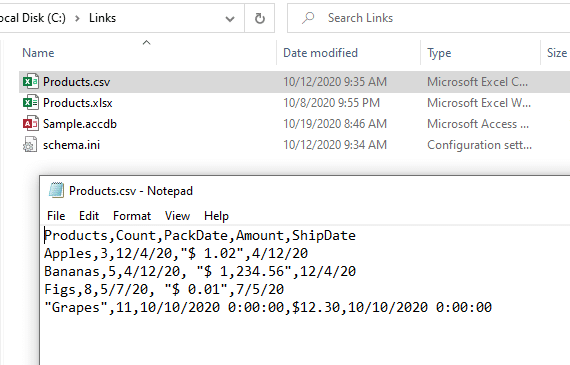Focus the Search Links input field
This screenshot has width=570, height=365.
(x=429, y=18)
